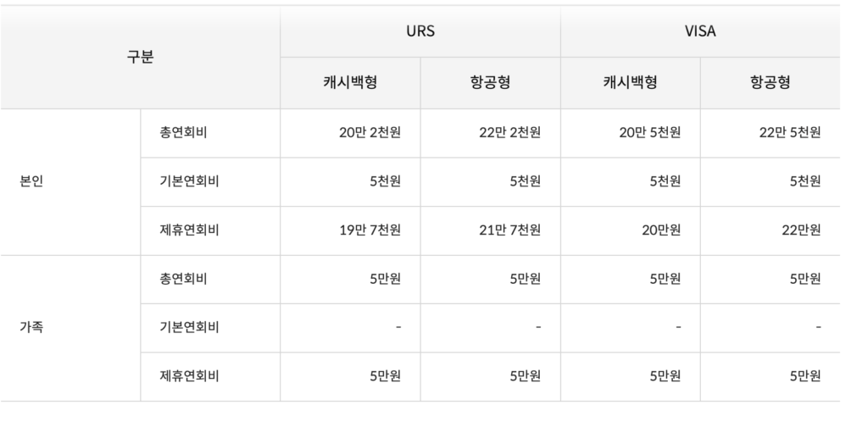The width and height of the screenshot is (868, 438).
Task: Select the 19만 7천원 cell
Action: click(370, 230)
